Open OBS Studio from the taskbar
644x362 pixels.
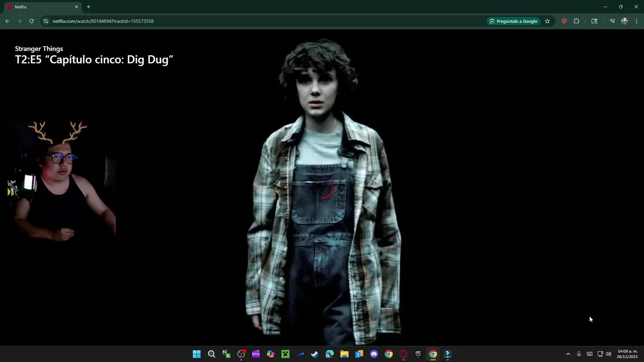pos(241,354)
